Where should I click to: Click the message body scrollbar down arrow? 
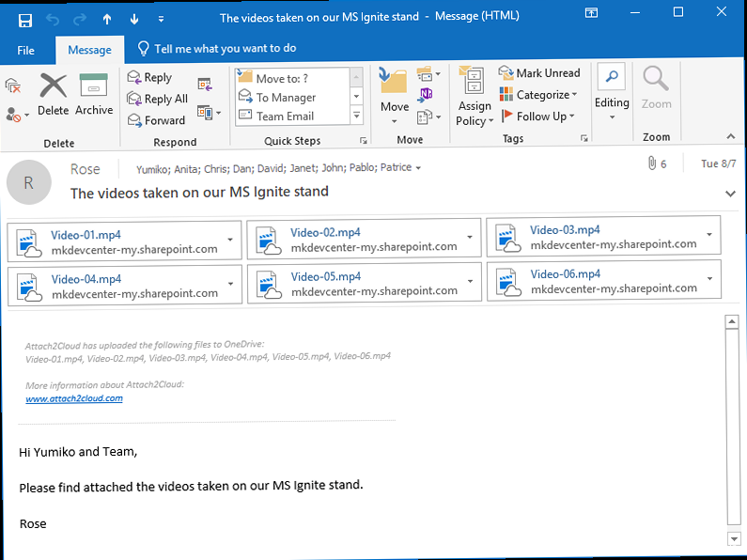tap(734, 538)
